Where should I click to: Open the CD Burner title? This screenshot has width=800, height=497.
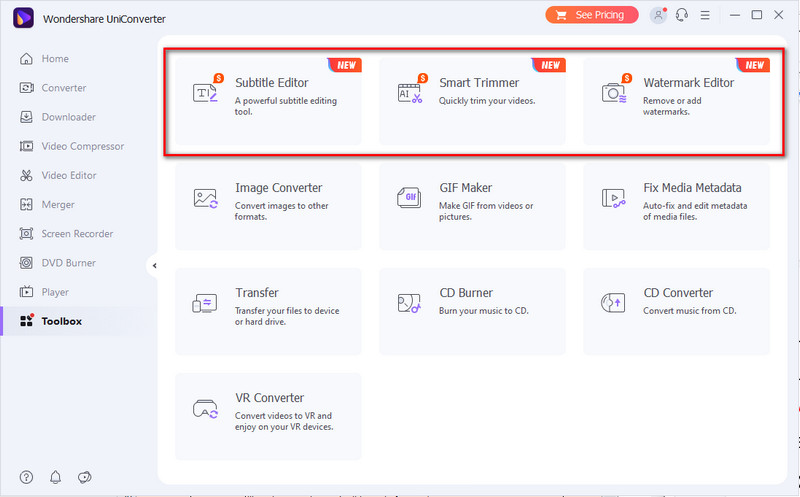point(466,293)
